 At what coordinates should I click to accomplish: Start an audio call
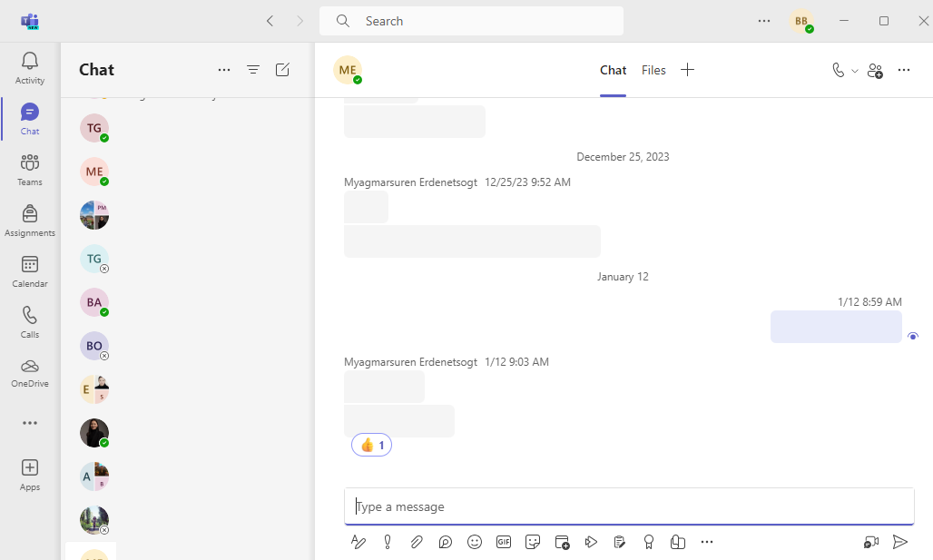point(838,70)
